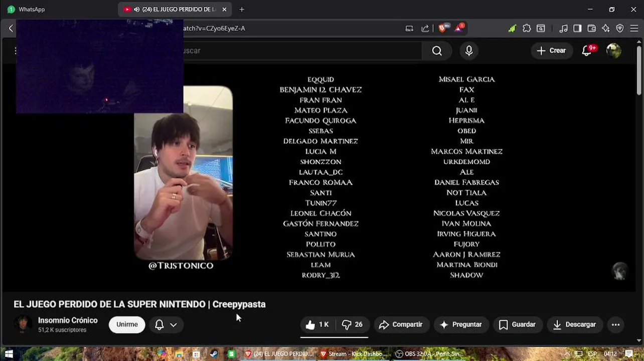Click the install app icon in address bar
The height and width of the screenshot is (361, 644).
click(x=409, y=29)
